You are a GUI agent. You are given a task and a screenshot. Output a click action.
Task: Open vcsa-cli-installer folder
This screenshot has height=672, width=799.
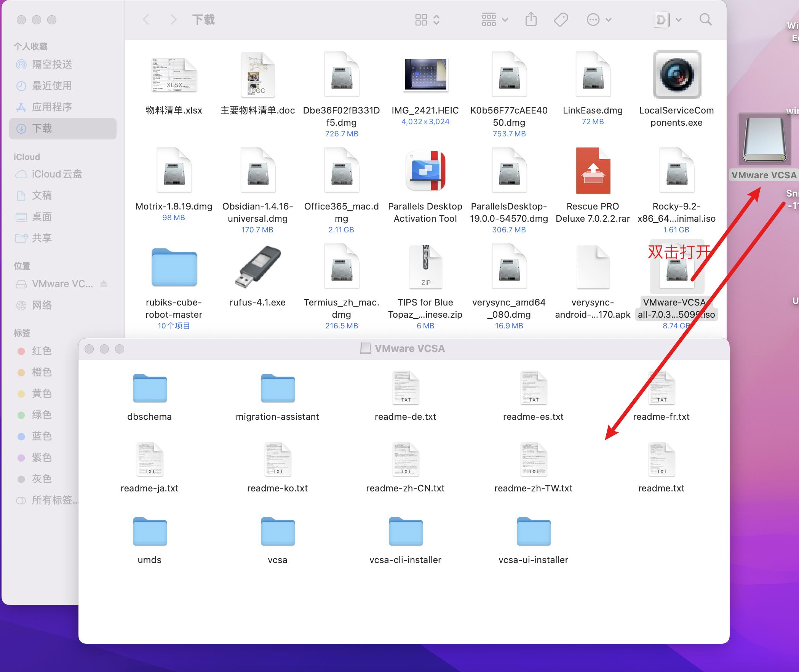[x=406, y=531]
